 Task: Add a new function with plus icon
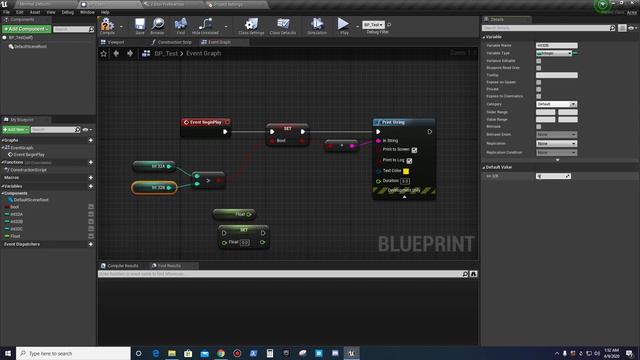[91, 162]
